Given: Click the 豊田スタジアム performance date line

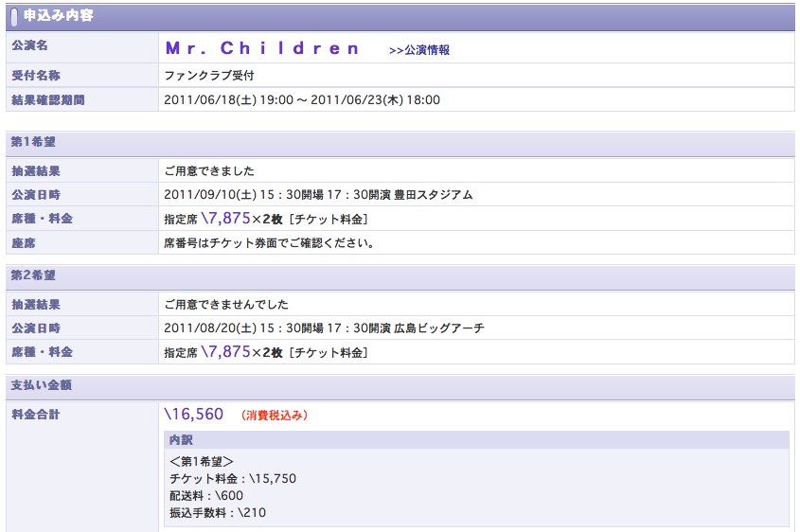Looking at the screenshot, I should [318, 195].
